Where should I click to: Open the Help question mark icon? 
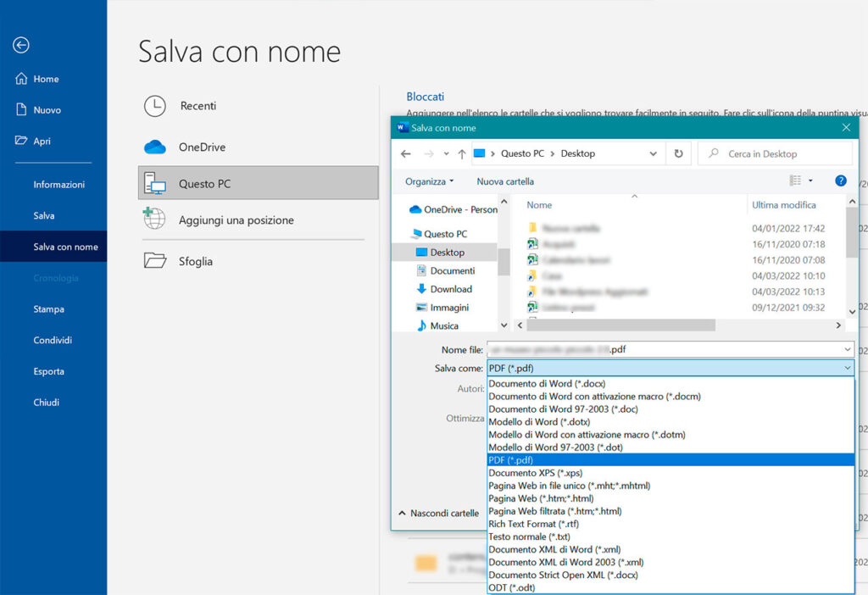[838, 181]
